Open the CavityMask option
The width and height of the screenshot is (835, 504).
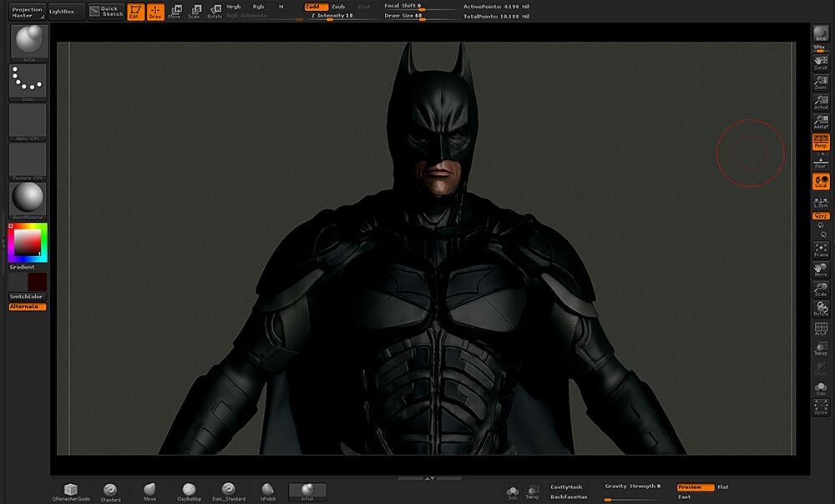(x=567, y=487)
